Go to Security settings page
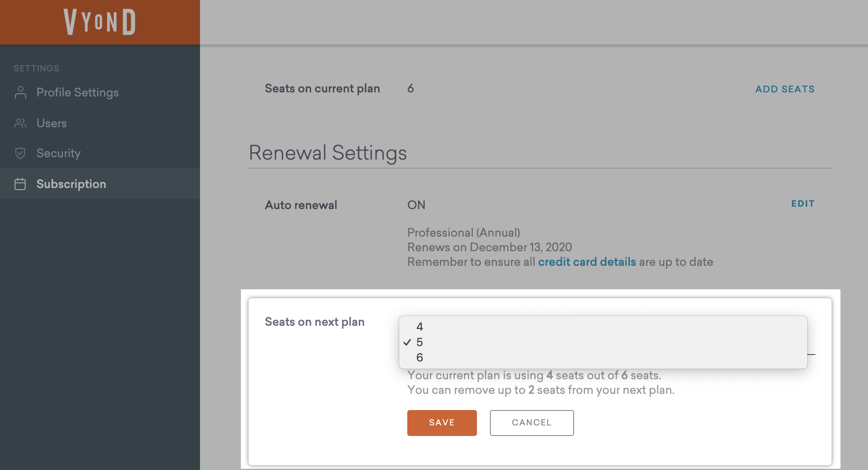Image resolution: width=868 pixels, height=470 pixels. click(58, 153)
